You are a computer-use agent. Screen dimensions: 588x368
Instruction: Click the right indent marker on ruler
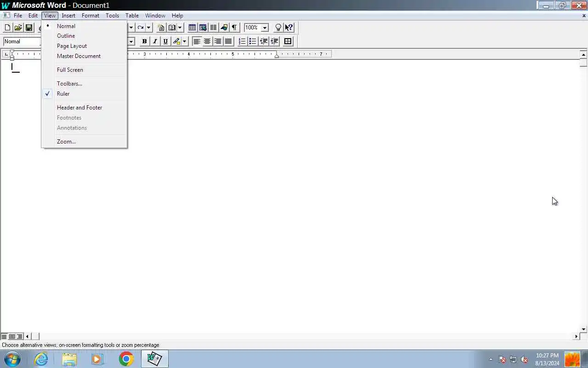277,55
